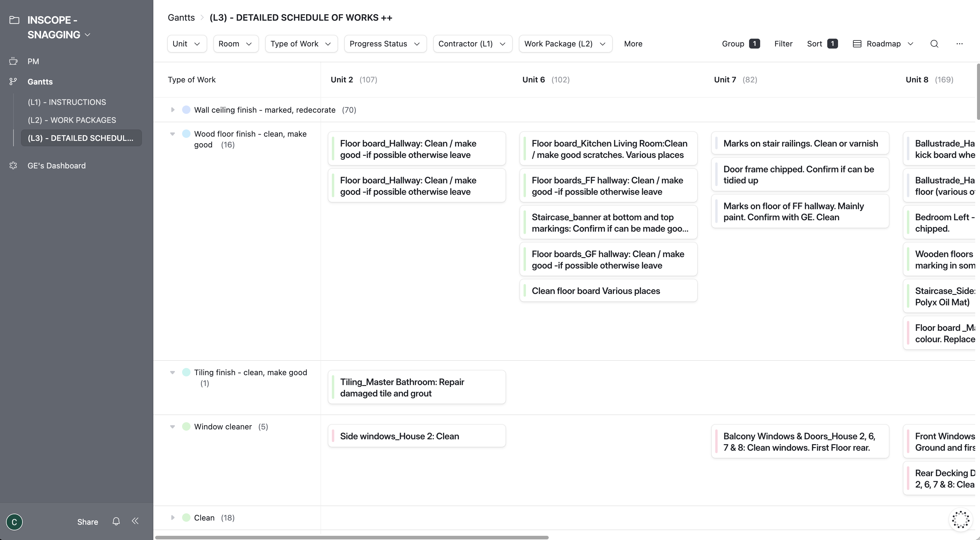This screenshot has width=980, height=540.
Task: Click the Unit 2 column header
Action: click(353, 79)
